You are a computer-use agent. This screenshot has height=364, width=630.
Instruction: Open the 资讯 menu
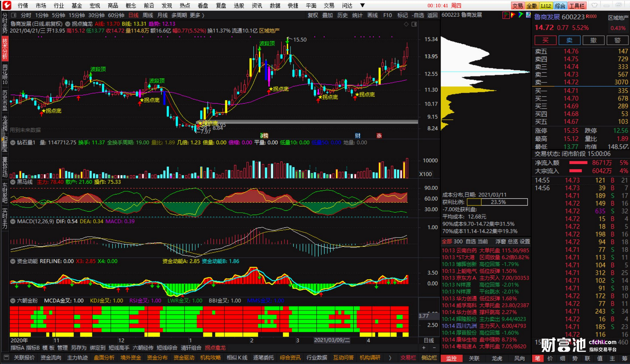point(257,5)
